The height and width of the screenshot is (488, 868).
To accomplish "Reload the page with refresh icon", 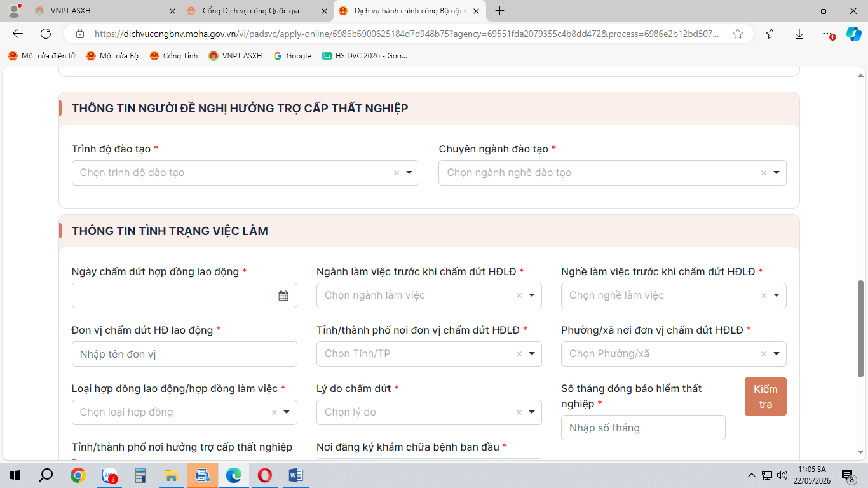I will pos(46,34).
